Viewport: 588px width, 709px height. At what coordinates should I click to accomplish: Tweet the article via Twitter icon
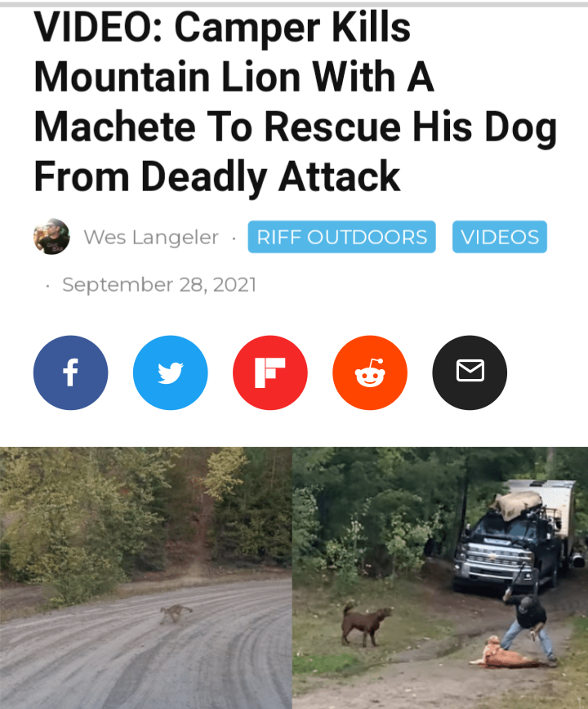click(x=171, y=372)
